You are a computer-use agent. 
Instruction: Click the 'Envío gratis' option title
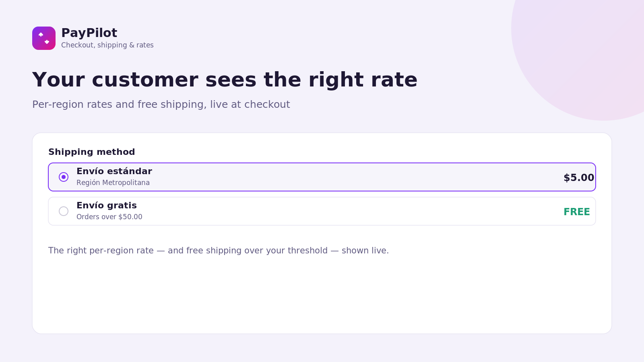pos(107,206)
